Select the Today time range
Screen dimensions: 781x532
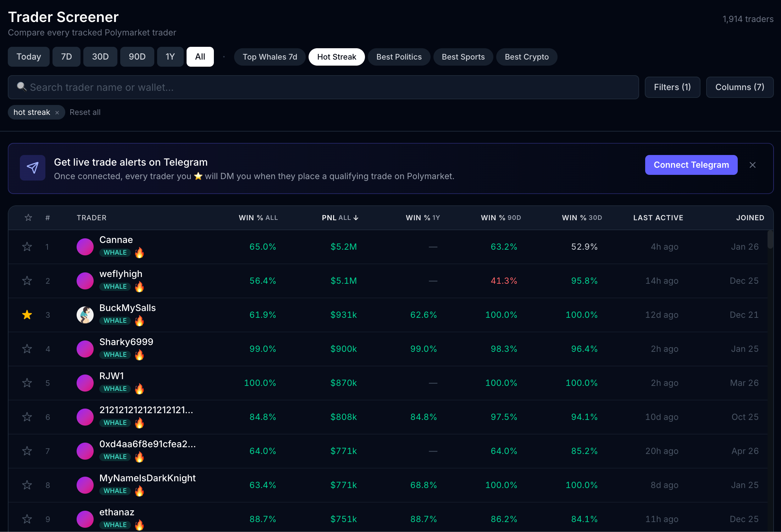tap(29, 57)
